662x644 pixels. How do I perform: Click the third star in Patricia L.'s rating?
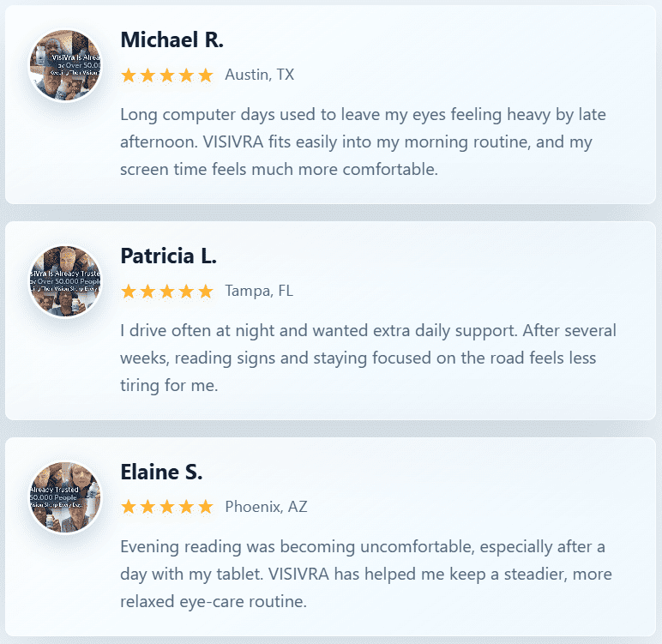click(x=167, y=292)
